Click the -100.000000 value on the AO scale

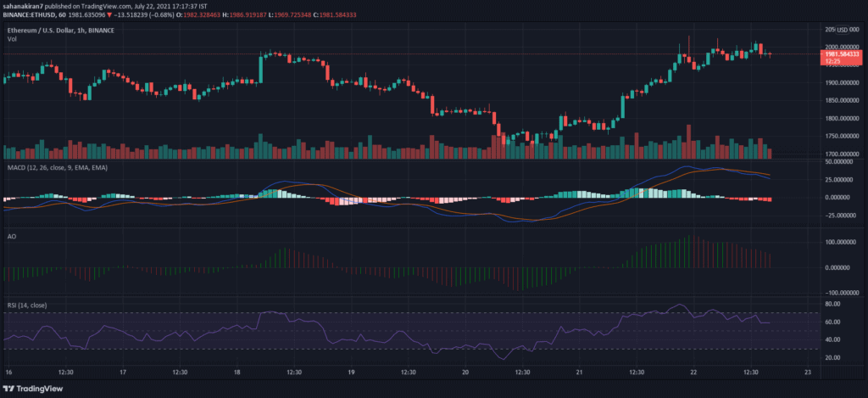842,293
